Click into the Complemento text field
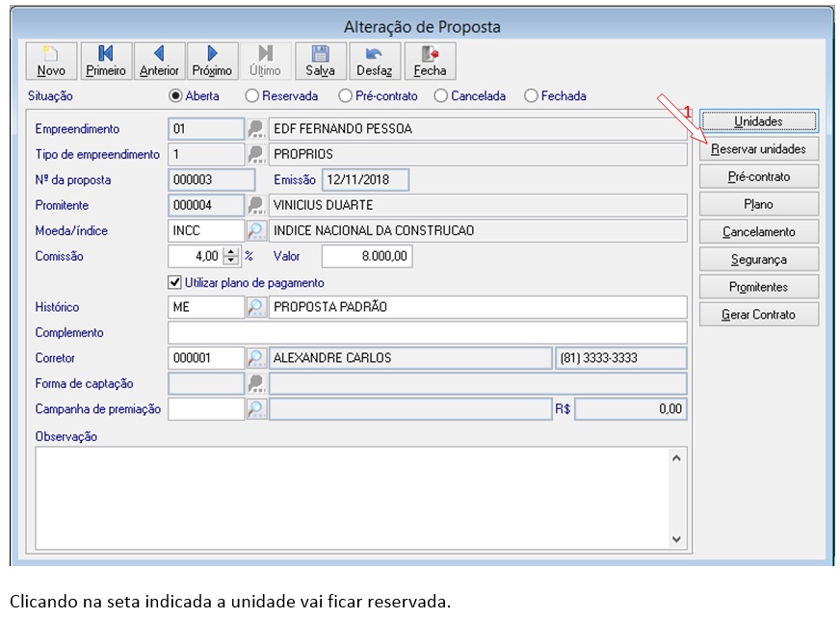 pyautogui.click(x=427, y=332)
